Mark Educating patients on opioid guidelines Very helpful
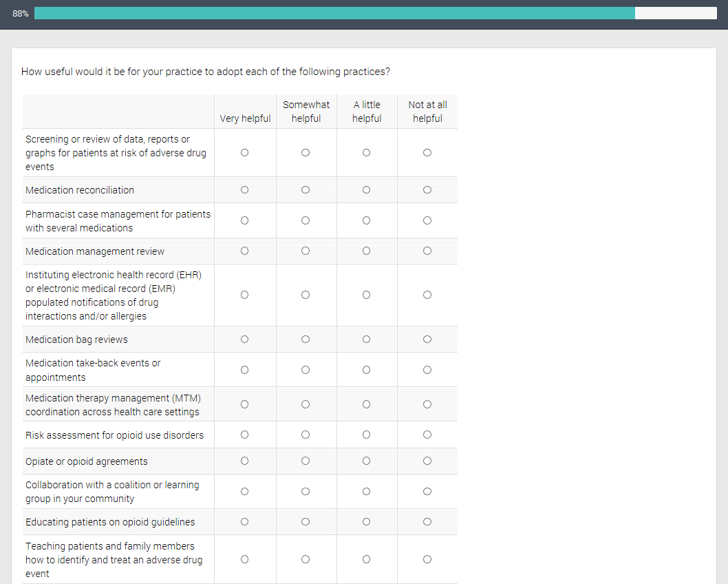Image resolution: width=728 pixels, height=584 pixels. point(244,522)
